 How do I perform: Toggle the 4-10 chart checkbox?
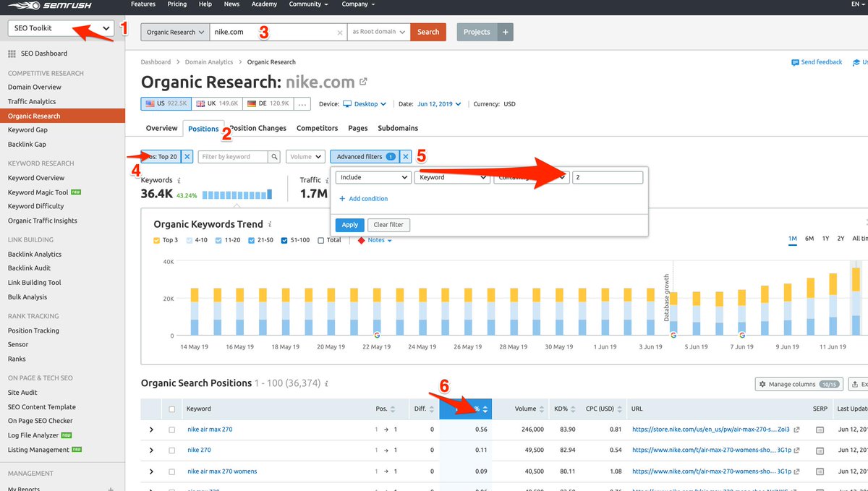[190, 240]
